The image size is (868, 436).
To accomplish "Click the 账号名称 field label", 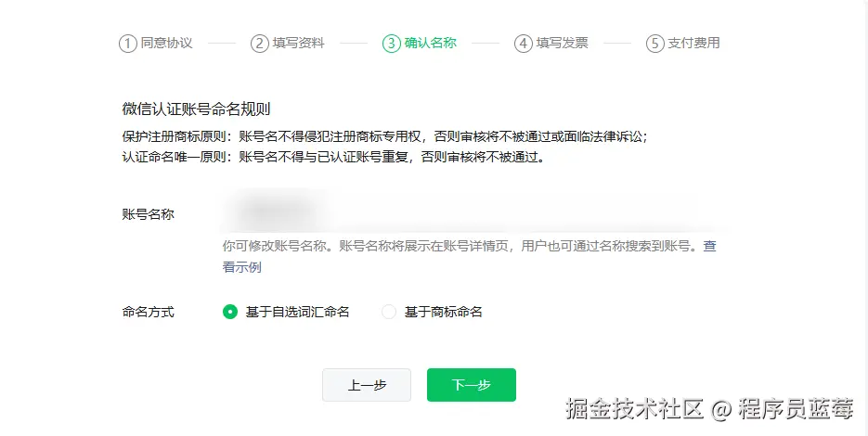I will click(149, 214).
